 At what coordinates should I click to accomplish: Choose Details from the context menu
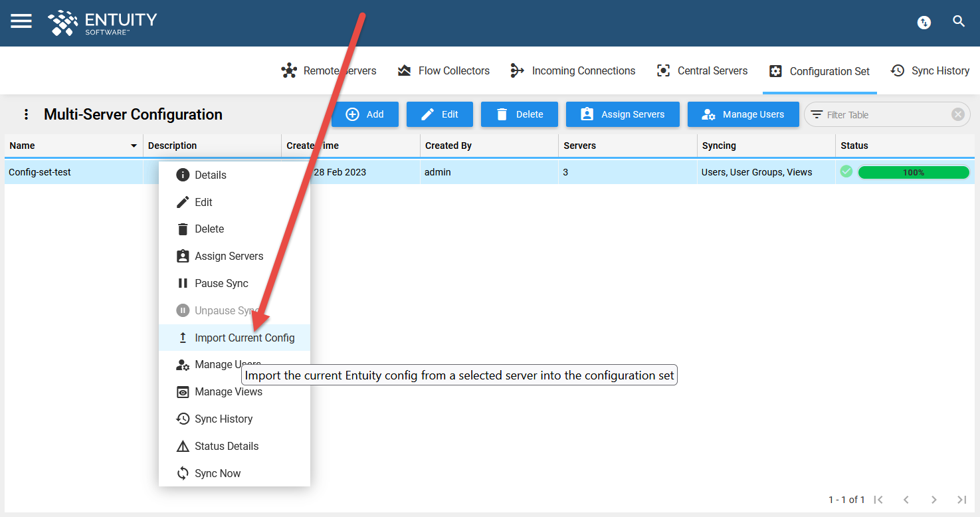pyautogui.click(x=235, y=175)
